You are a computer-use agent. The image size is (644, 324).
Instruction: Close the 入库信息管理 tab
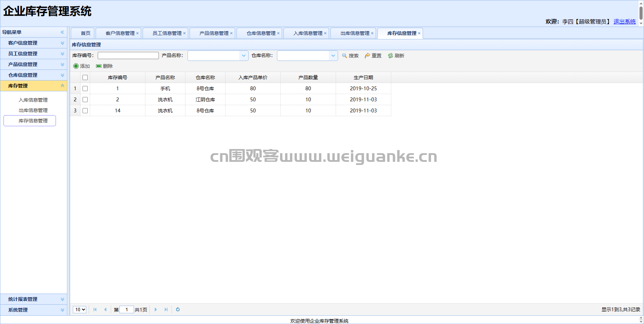325,33
